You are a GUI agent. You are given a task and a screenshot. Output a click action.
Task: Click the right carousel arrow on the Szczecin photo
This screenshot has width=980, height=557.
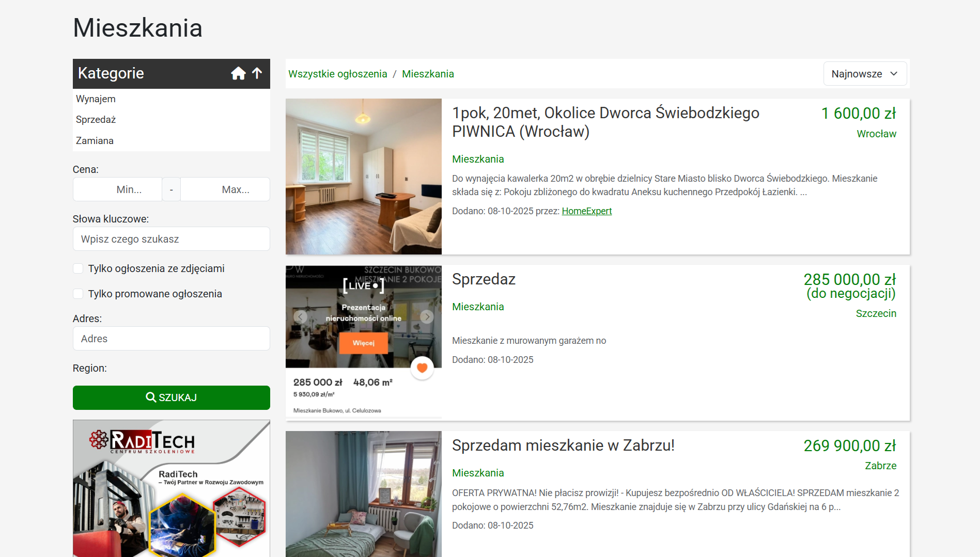click(427, 316)
